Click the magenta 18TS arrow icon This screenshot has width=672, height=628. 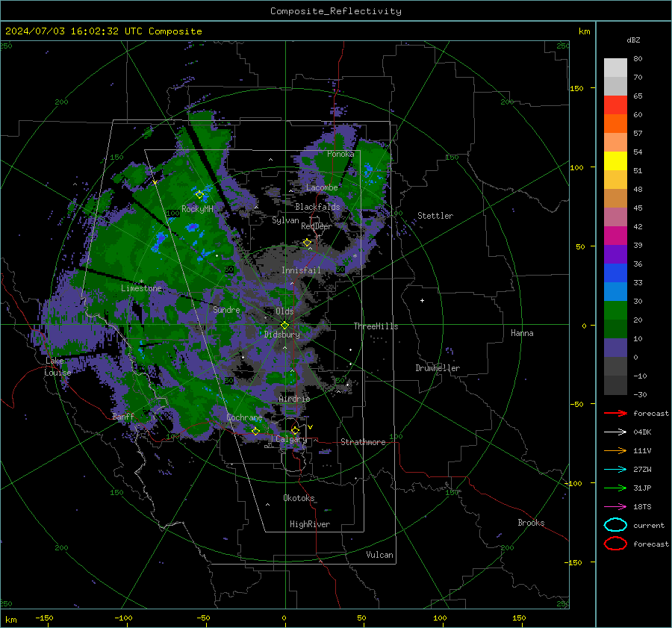click(615, 507)
